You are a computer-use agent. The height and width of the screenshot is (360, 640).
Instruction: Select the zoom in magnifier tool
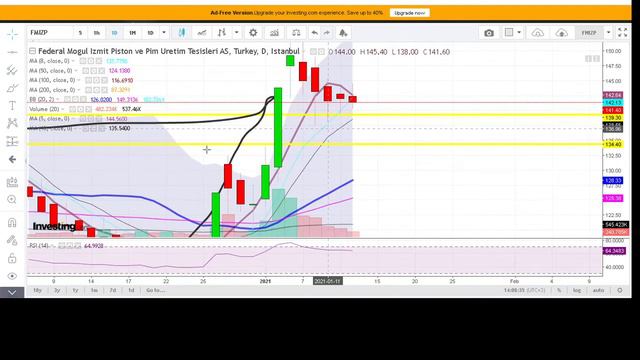pos(12,200)
